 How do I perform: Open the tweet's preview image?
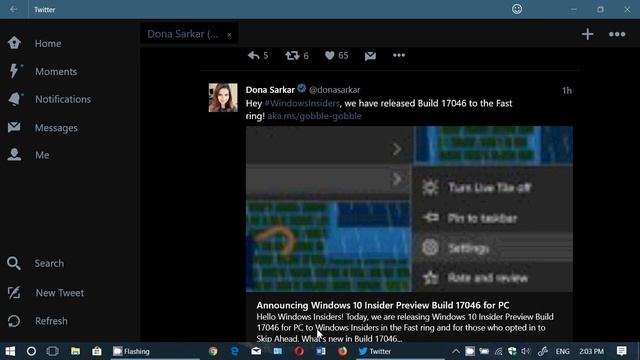click(409, 209)
